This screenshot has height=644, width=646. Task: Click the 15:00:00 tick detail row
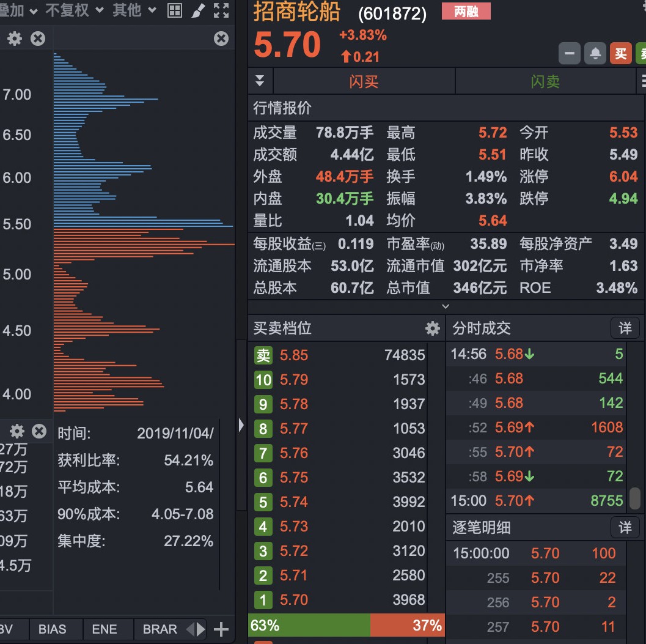click(535, 553)
